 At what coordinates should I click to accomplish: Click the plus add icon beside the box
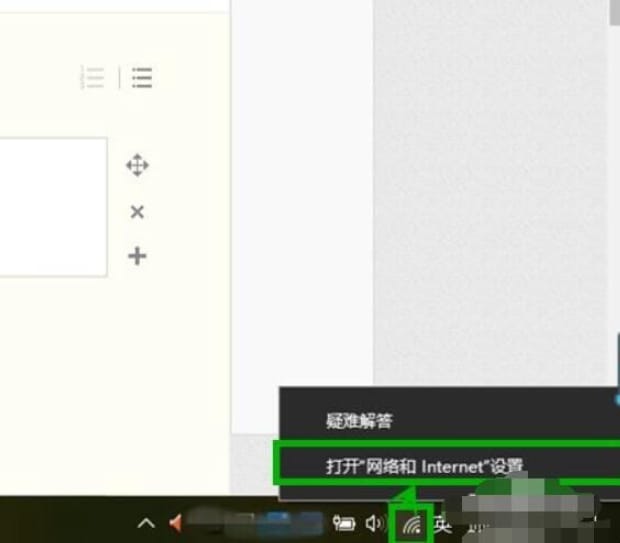pos(137,257)
